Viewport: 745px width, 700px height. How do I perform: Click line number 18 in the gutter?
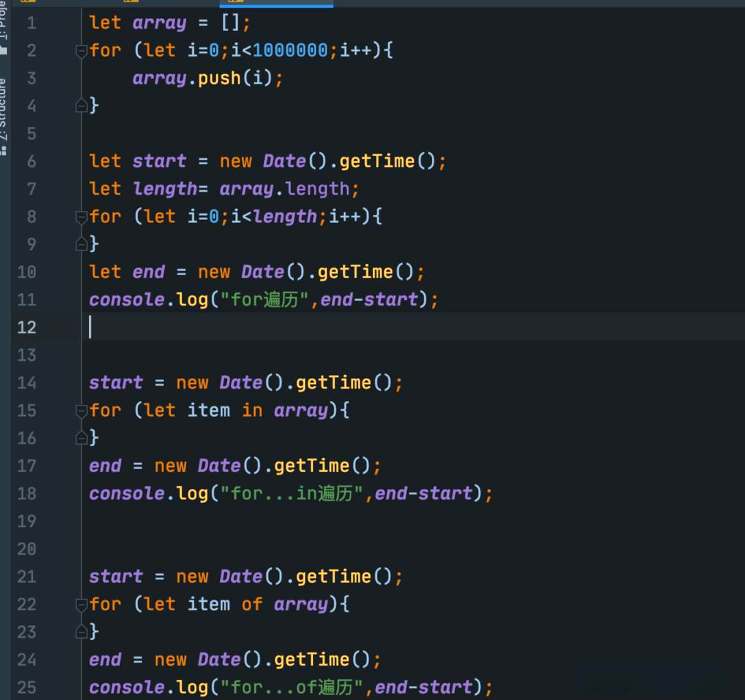point(27,493)
